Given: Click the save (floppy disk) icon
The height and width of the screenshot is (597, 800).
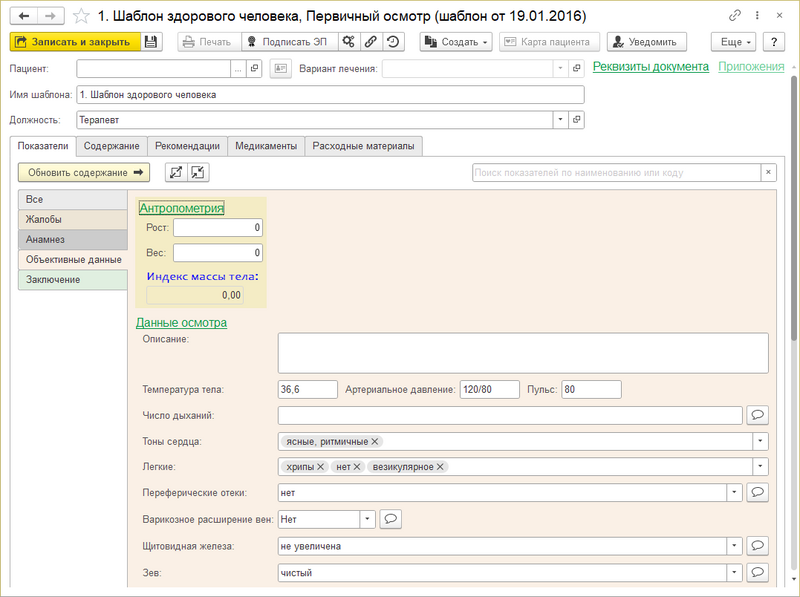Looking at the screenshot, I should tap(151, 42).
